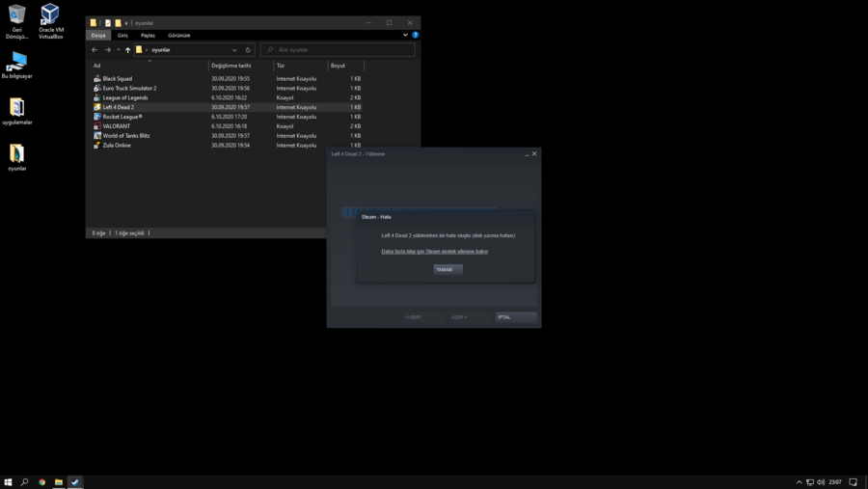Click the Rocket League shortcut icon
This screenshot has height=489, width=868.
click(x=96, y=117)
